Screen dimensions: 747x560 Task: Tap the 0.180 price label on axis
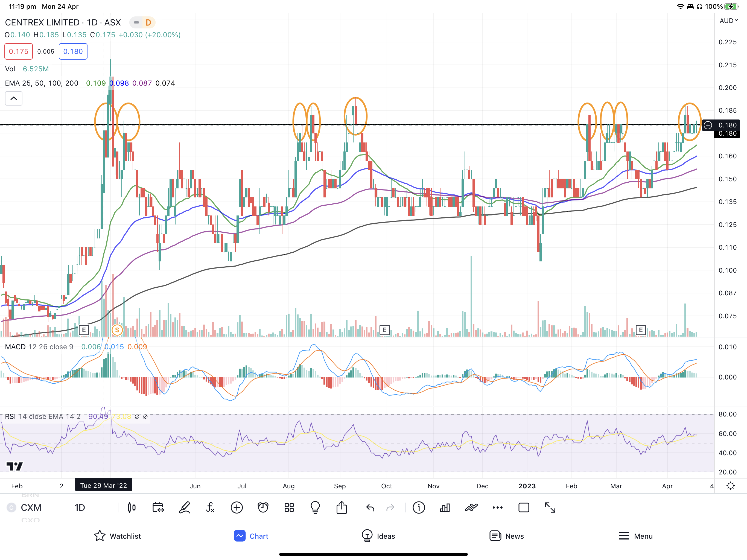[x=727, y=125]
